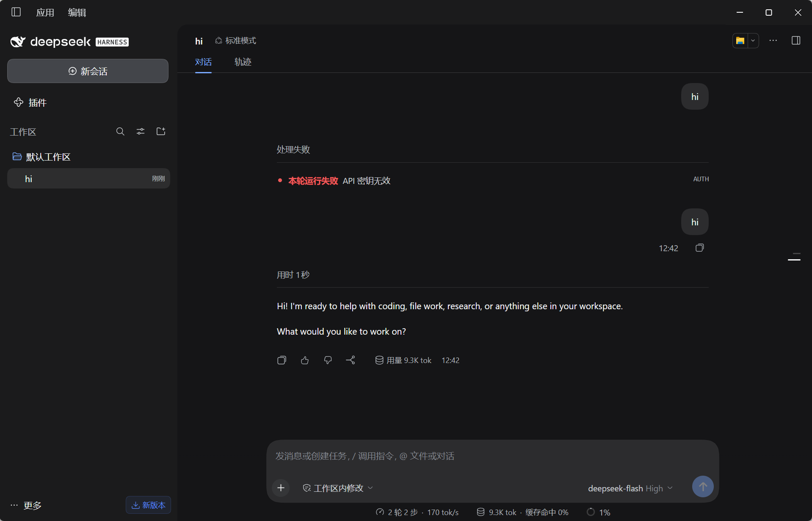Give a thumbs down to the response
The height and width of the screenshot is (521, 812).
(x=328, y=360)
